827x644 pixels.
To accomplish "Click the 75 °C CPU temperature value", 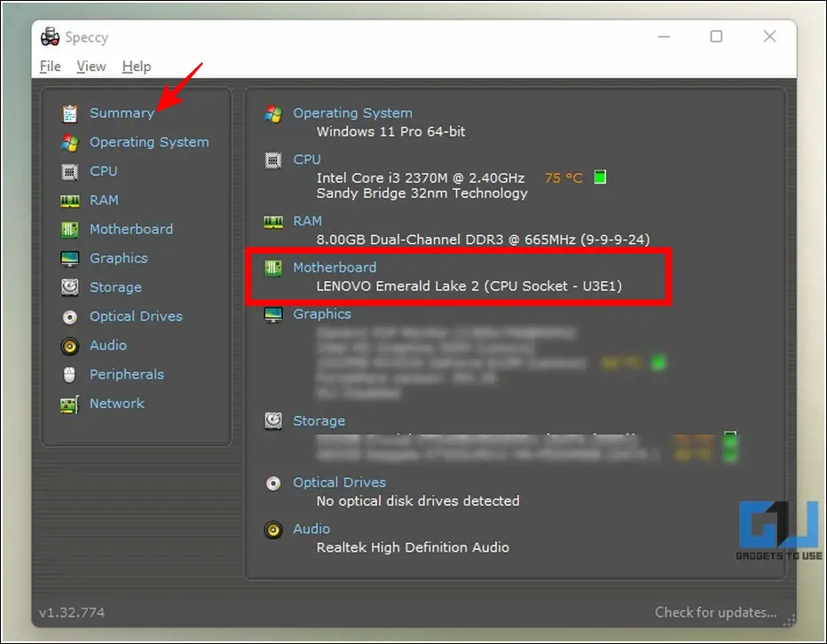I will tap(563, 177).
